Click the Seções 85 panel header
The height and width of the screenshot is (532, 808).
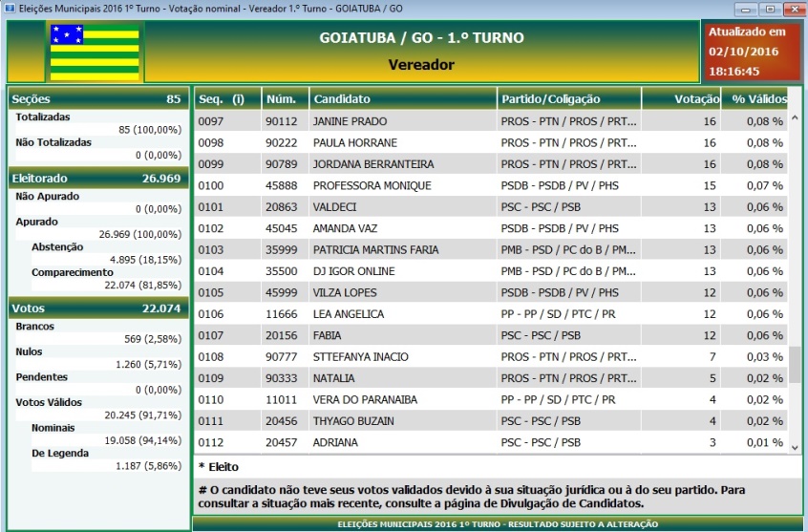98,99
